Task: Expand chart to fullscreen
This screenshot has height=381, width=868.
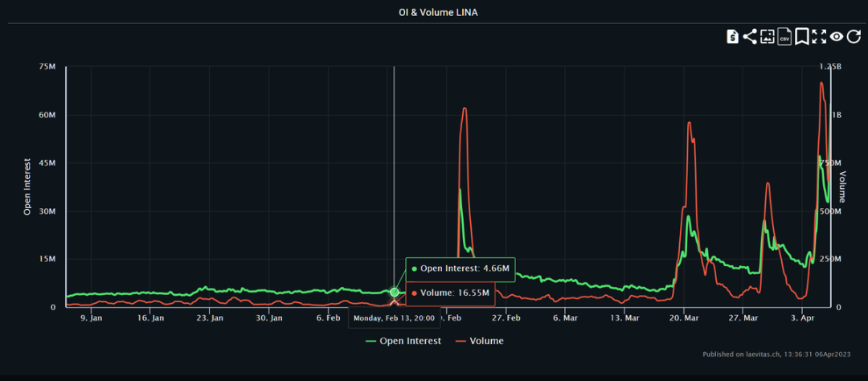Action: 819,36
